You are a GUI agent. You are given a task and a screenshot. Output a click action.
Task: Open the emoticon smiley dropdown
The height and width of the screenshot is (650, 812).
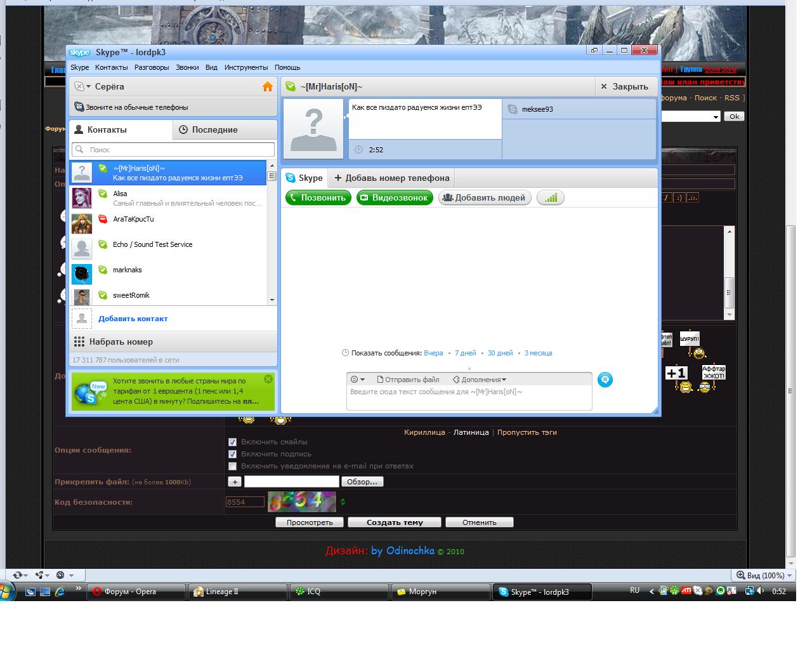[358, 380]
